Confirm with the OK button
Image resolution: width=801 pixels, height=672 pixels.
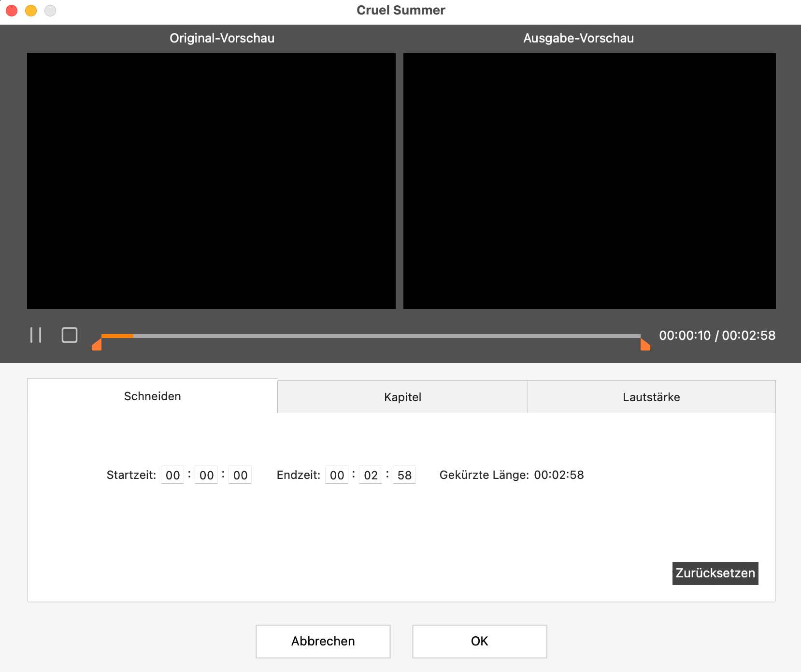(x=480, y=642)
